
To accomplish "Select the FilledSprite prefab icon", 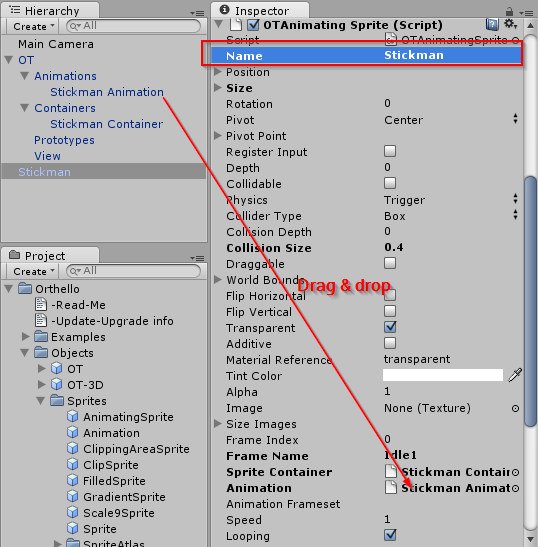I will point(73,480).
